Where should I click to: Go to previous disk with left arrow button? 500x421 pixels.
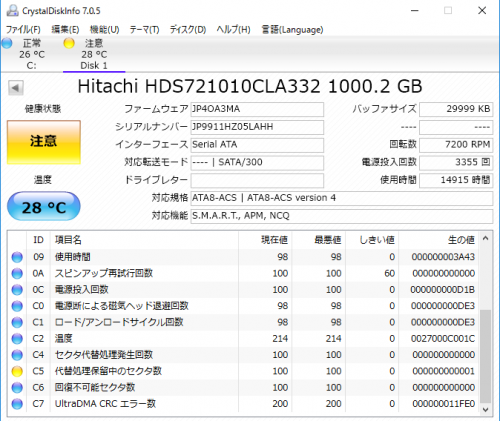point(16,88)
